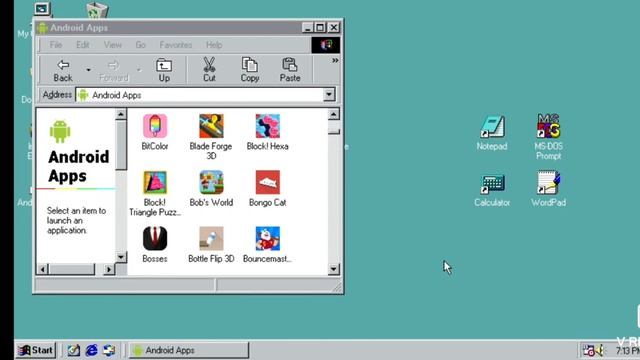The image size is (640, 360).
Task: Open Outlook Express quick launch icon
Action: coord(109,350)
